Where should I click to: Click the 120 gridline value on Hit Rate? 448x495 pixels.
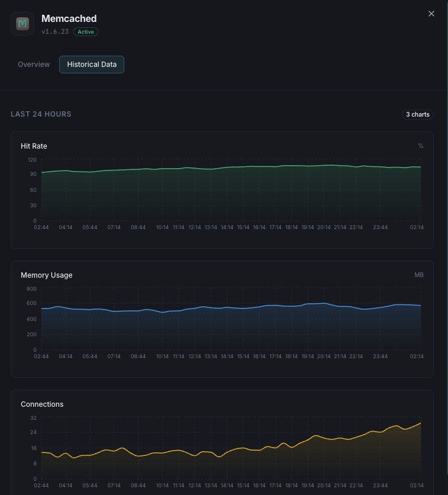(x=33, y=159)
